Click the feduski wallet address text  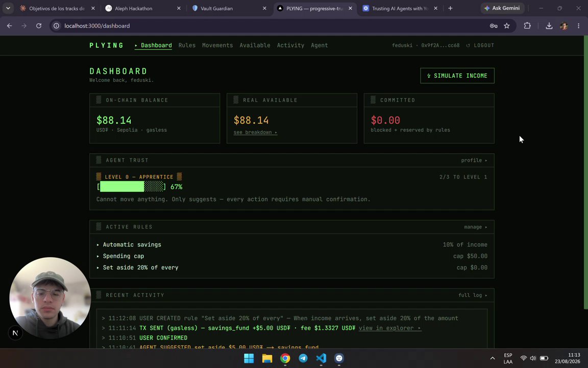tap(426, 45)
